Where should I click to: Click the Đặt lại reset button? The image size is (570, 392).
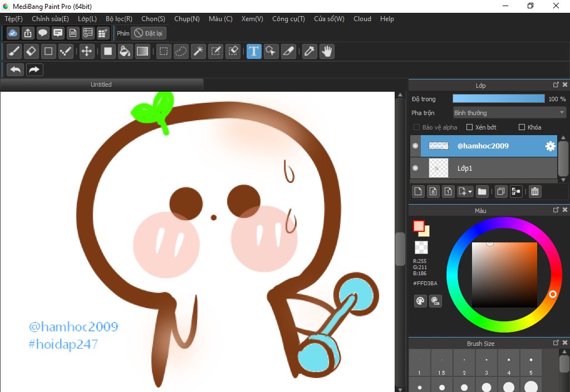coord(149,33)
